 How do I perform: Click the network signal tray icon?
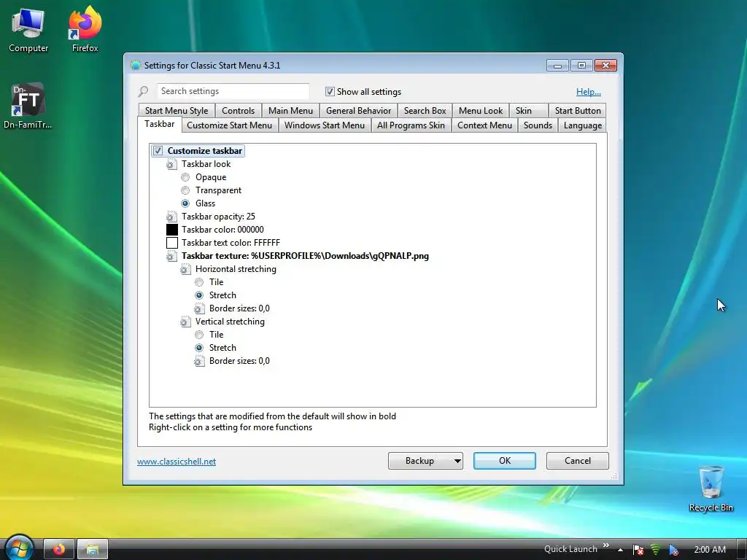[656, 550]
